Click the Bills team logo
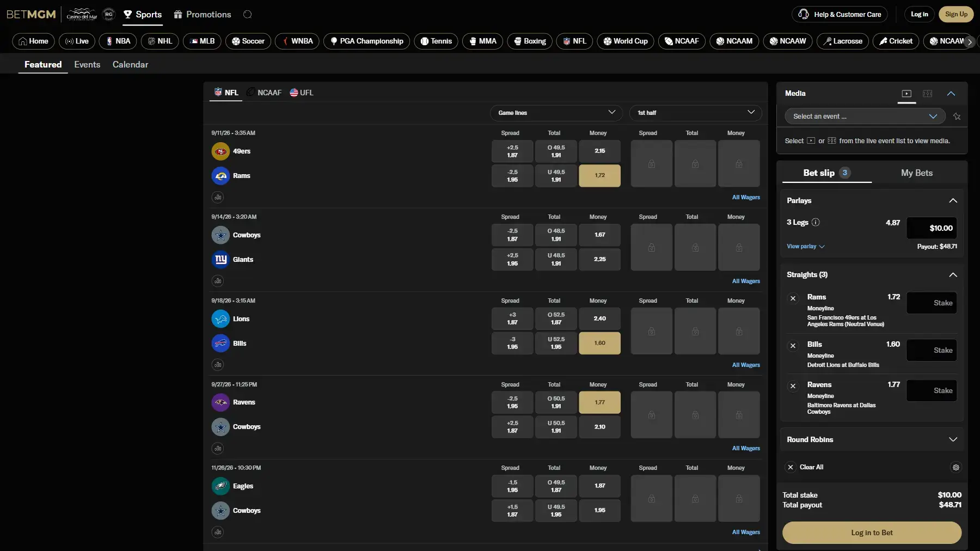This screenshot has width=980, height=551. (220, 344)
